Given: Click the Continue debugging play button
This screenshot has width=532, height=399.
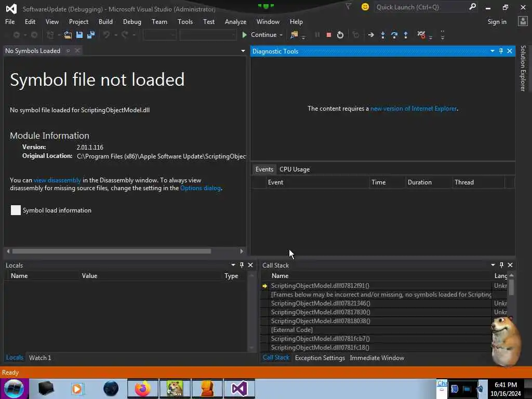Looking at the screenshot, I should 244,35.
